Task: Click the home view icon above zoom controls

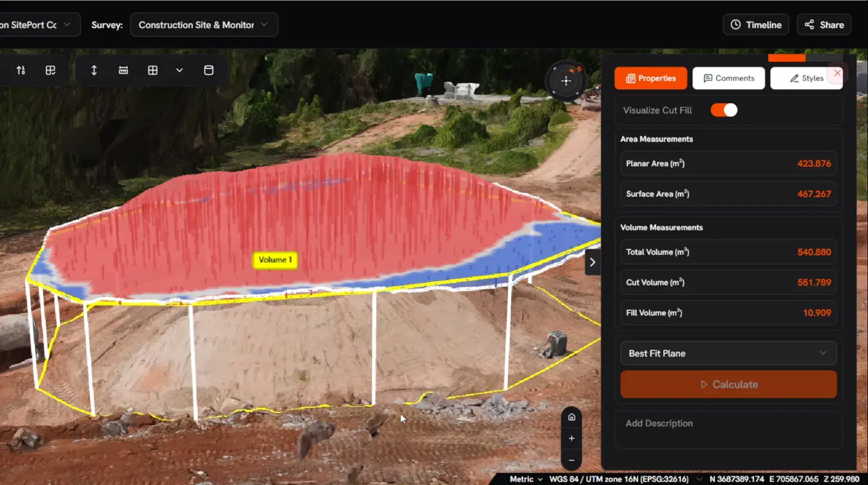Action: point(571,417)
